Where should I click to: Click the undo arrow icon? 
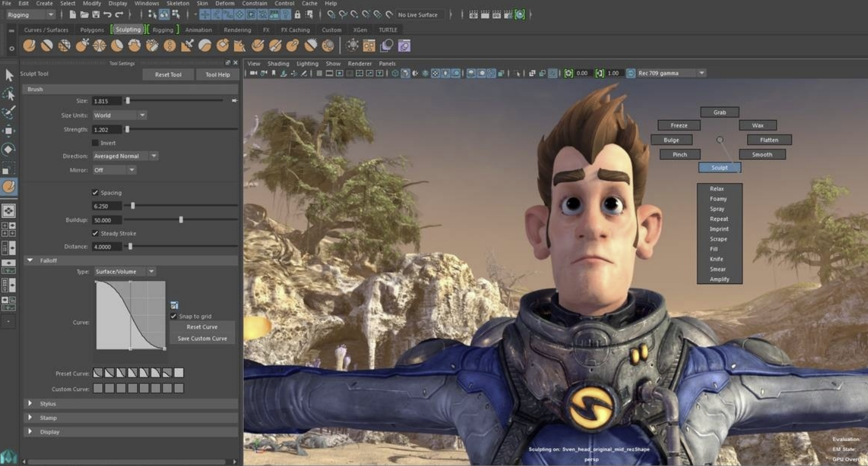click(107, 14)
